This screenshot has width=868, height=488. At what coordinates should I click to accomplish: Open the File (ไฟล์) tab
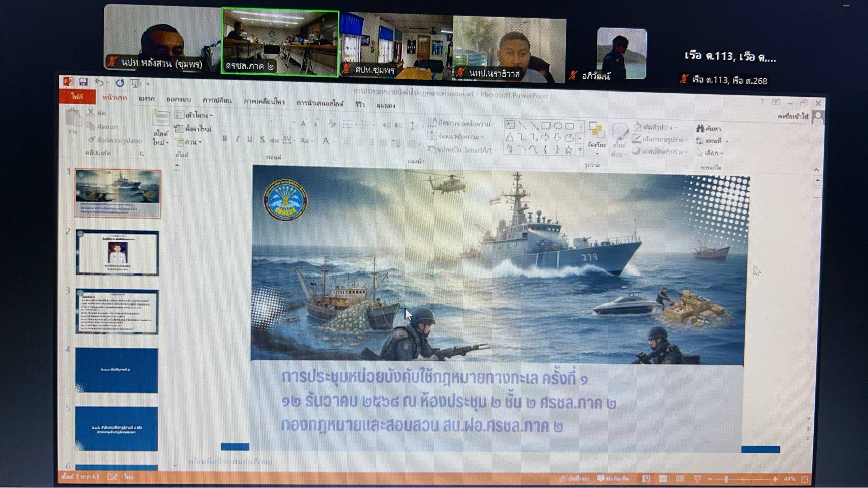[77, 96]
